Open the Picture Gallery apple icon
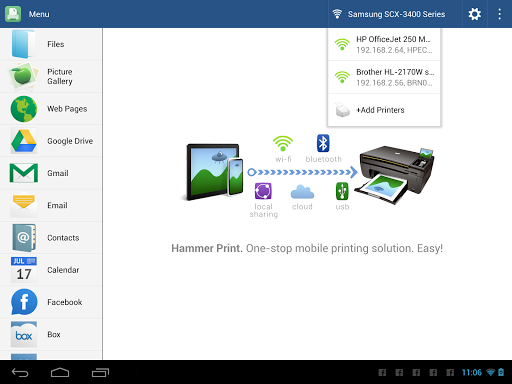 [x=23, y=76]
